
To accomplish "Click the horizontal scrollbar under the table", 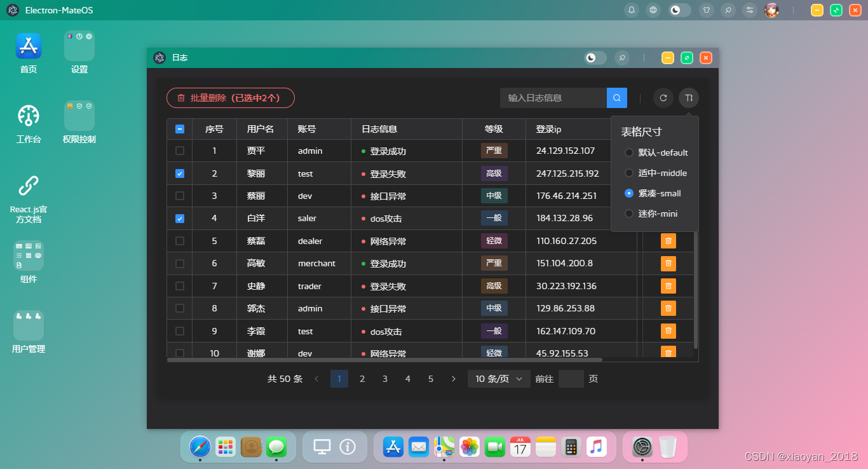I will 384,360.
